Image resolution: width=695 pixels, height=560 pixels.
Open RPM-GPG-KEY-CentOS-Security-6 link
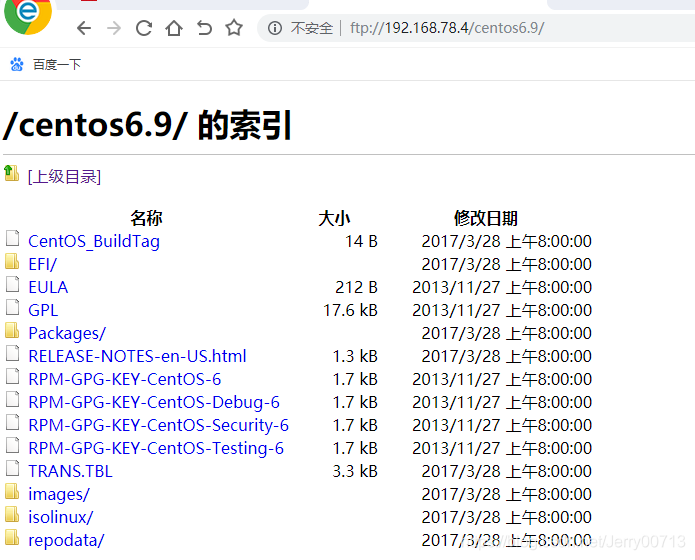(x=158, y=426)
